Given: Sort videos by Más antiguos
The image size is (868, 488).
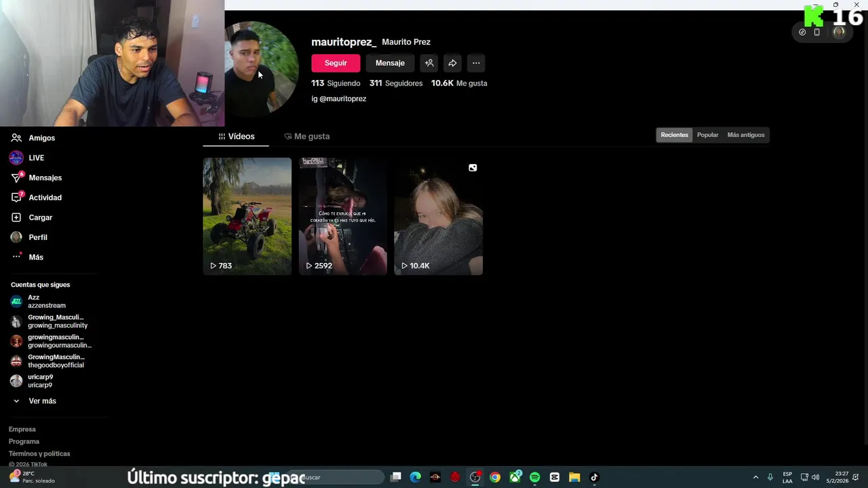Looking at the screenshot, I should (746, 135).
